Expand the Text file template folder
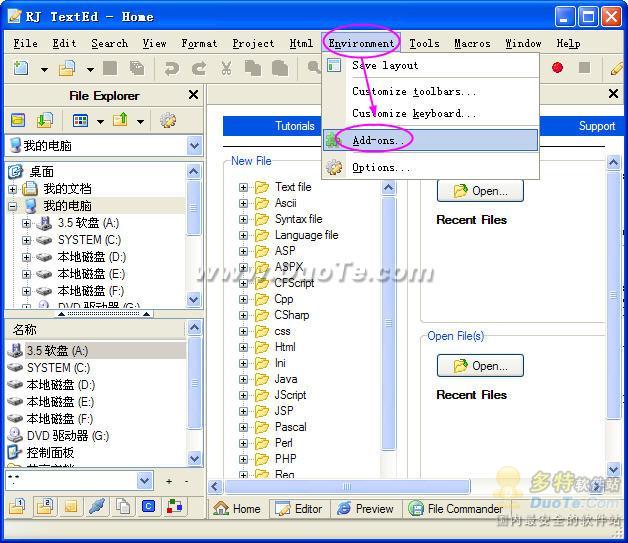628x543 pixels. (x=243, y=187)
